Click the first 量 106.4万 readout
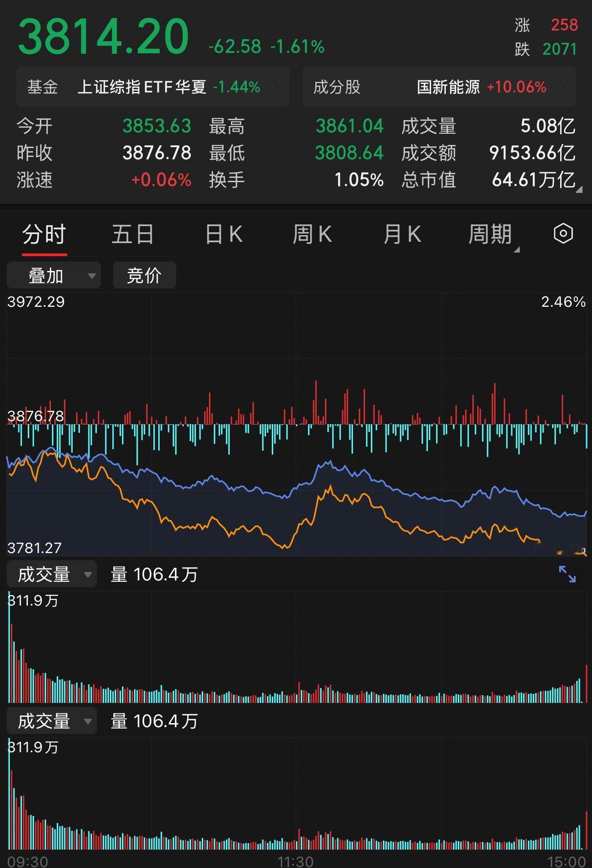 click(154, 574)
